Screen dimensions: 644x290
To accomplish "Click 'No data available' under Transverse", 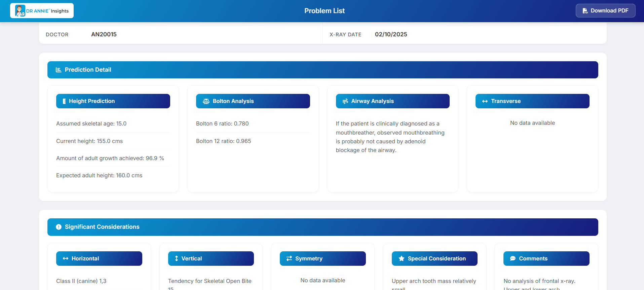I will coord(532,123).
